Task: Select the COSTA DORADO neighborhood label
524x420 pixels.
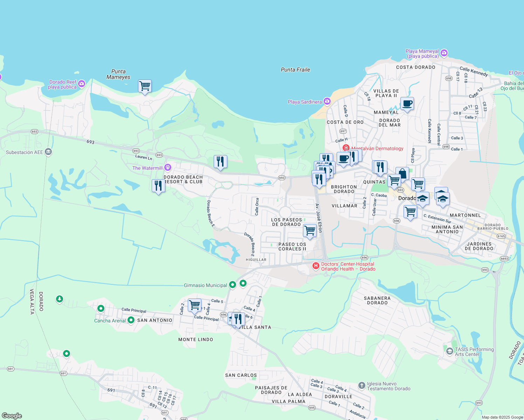Action: [x=416, y=67]
